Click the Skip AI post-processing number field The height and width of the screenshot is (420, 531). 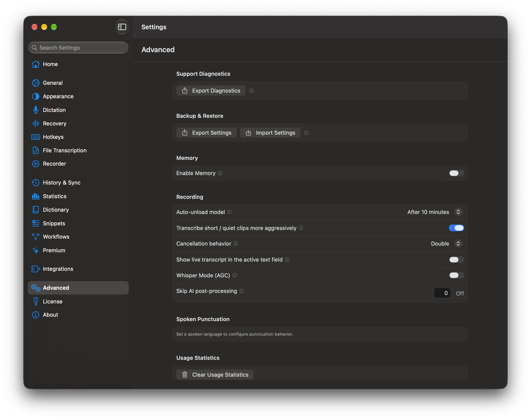442,293
